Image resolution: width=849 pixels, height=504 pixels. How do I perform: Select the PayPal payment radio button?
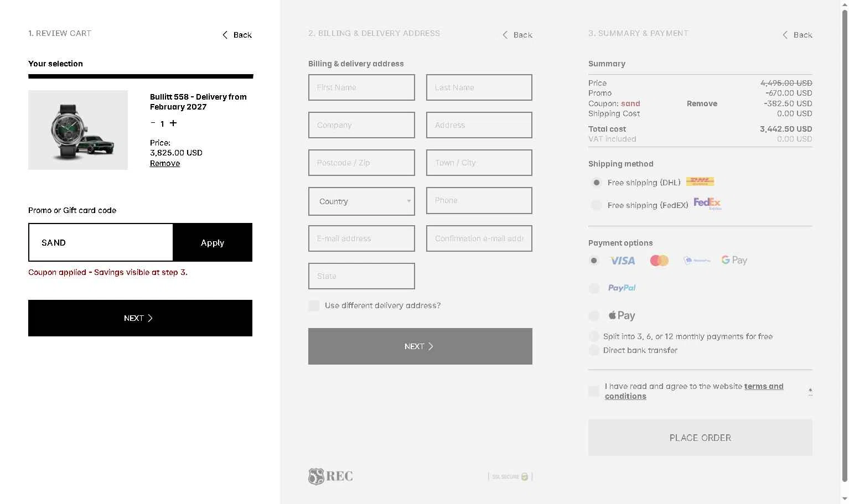(594, 288)
